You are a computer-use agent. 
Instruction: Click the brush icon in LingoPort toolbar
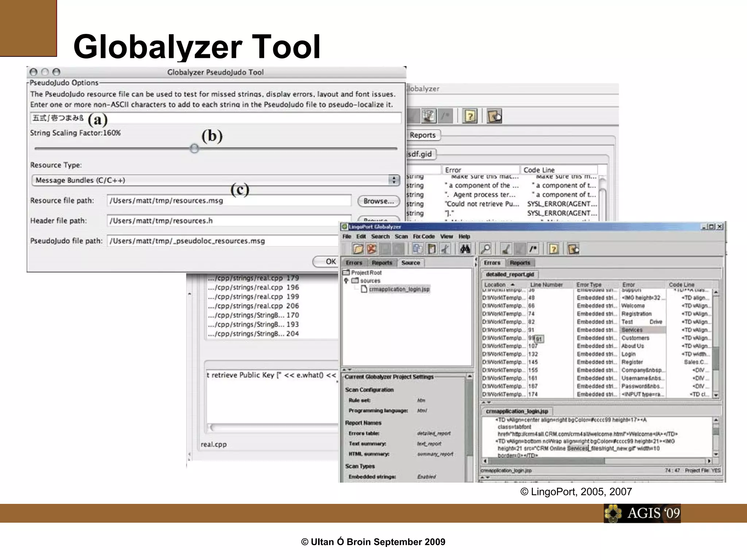[x=506, y=249]
